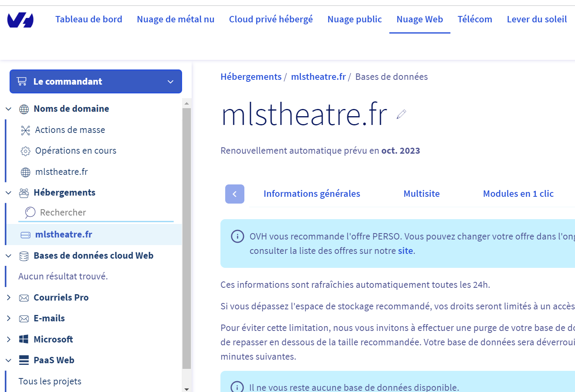Expand the Microsoft section chevron
This screenshot has width=575, height=392.
click(x=8, y=339)
